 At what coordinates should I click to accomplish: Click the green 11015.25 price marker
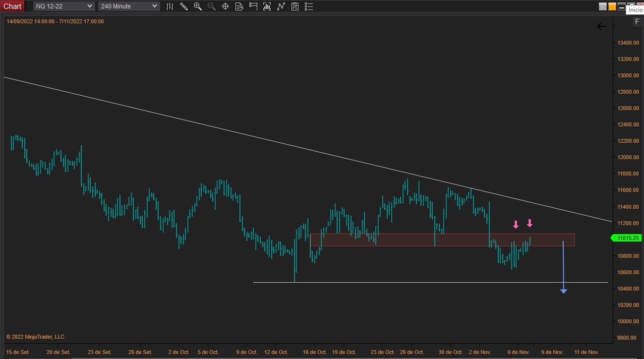[626, 239]
